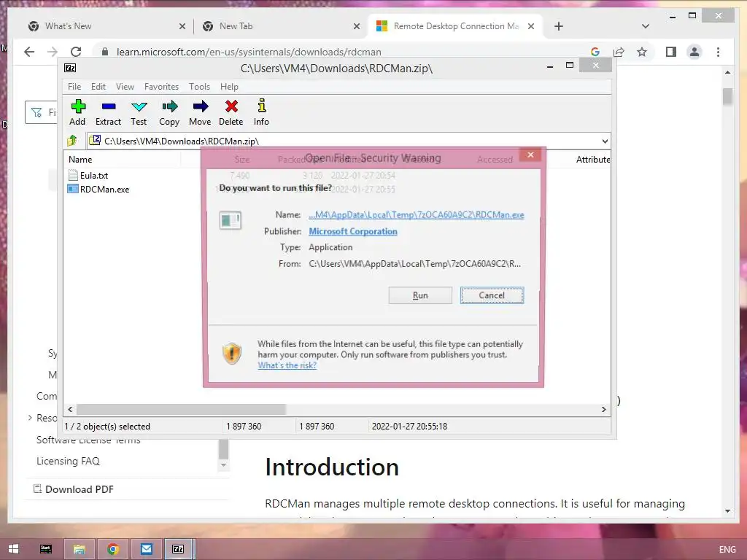The image size is (747, 560).
Task: Click the webpage vertical scrollbar thumb
Action: (727, 97)
